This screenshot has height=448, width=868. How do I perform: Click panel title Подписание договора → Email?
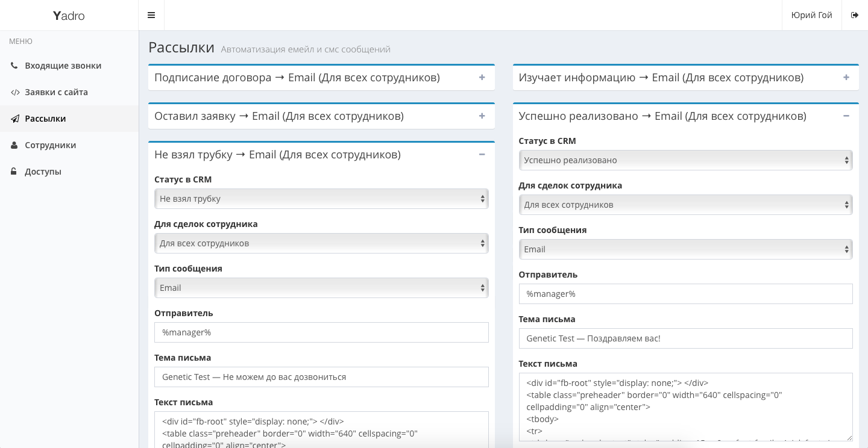pos(297,78)
